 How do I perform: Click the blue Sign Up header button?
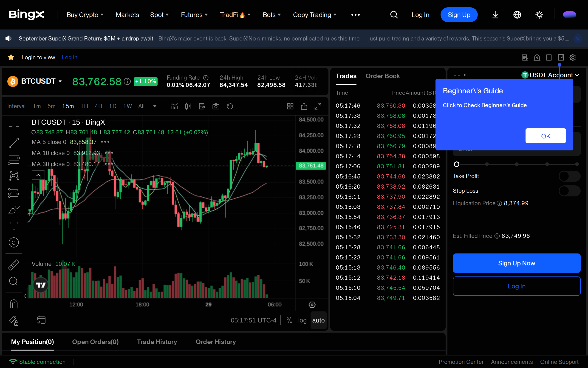coord(459,15)
